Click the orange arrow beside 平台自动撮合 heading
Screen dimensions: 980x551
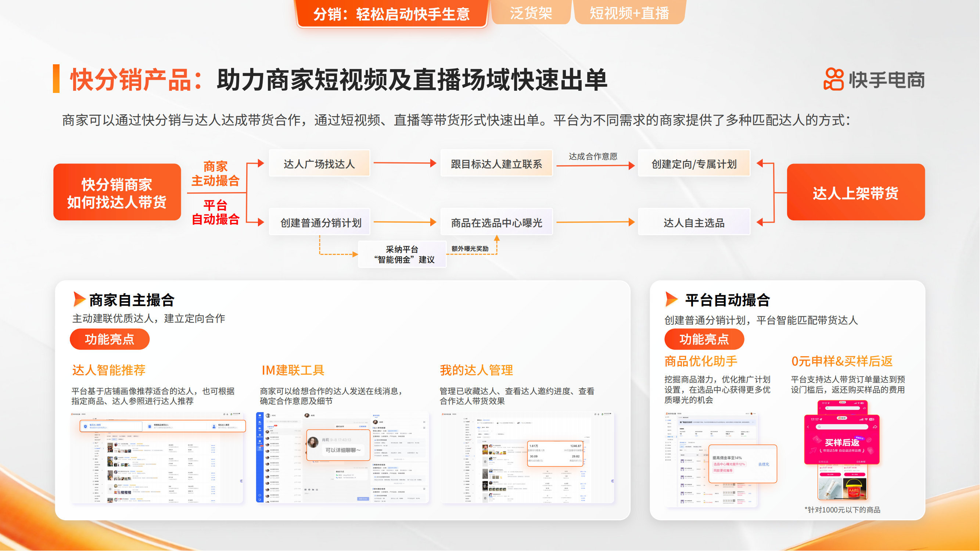672,299
